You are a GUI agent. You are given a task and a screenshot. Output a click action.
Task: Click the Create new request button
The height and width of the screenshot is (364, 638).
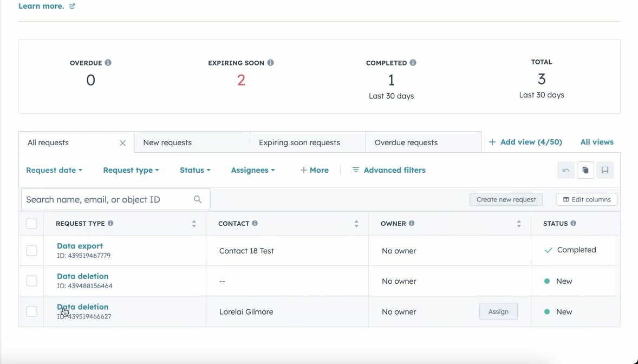(x=506, y=199)
